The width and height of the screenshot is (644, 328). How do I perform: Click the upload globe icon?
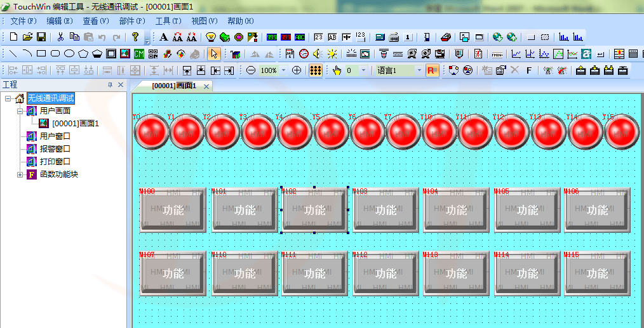coord(511,37)
